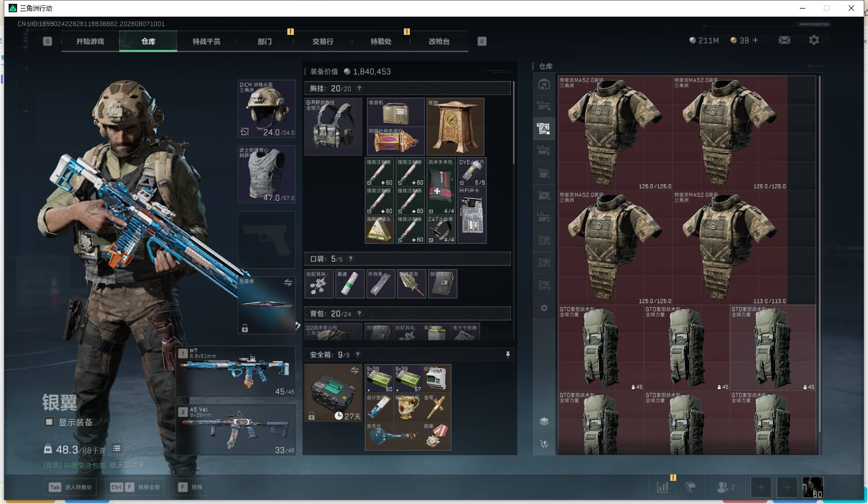Click the 转移全部 button
868x504 pixels.
(x=135, y=487)
